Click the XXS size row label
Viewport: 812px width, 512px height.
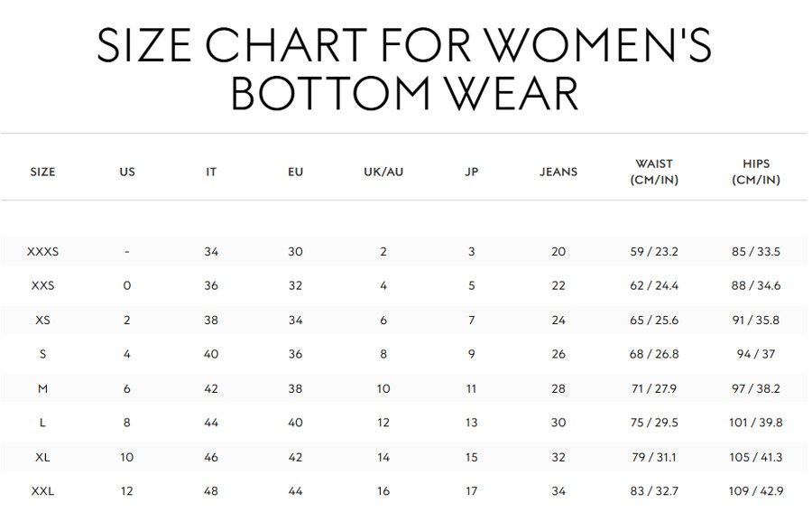tap(42, 285)
